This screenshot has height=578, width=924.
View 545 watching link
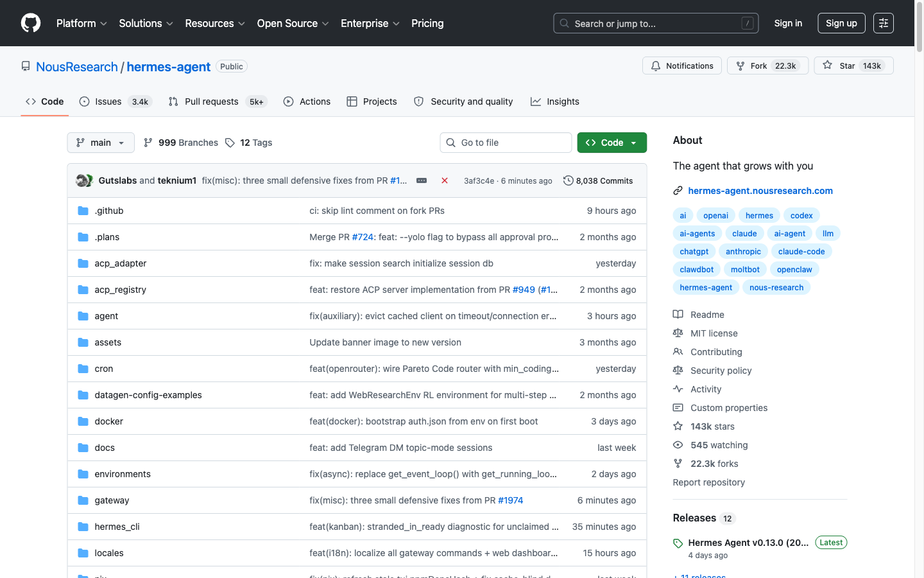[x=710, y=445]
